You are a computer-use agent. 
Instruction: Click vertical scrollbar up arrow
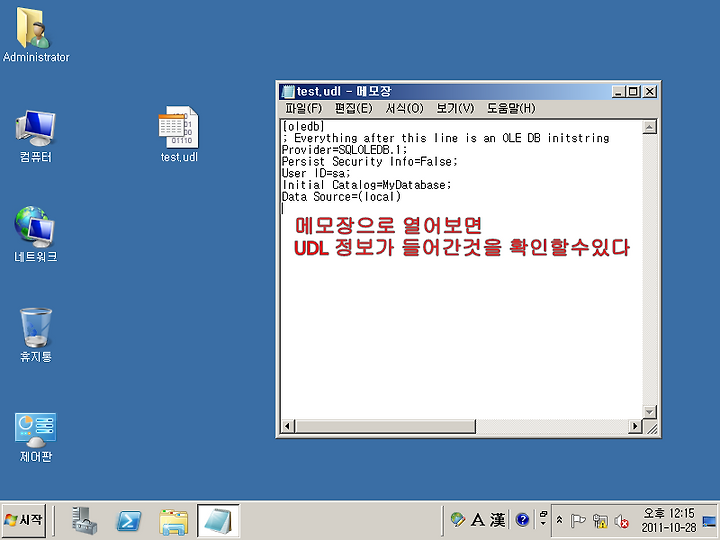click(x=649, y=127)
